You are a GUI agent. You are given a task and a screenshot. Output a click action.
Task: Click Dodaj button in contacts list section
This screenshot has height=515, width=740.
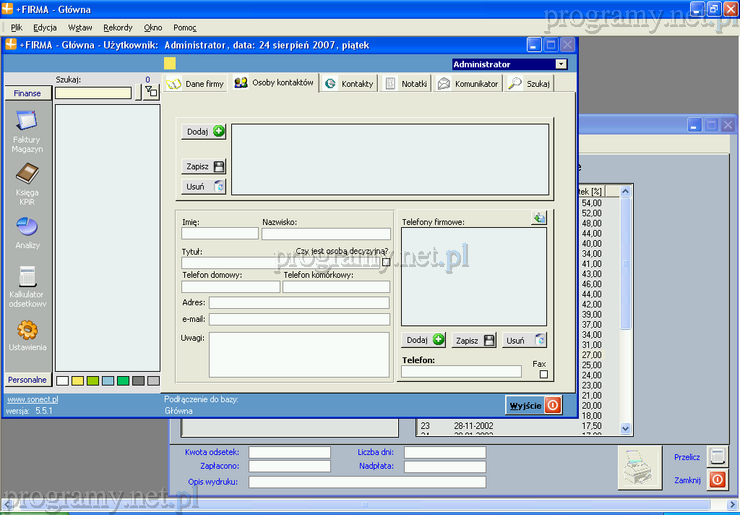pyautogui.click(x=205, y=131)
